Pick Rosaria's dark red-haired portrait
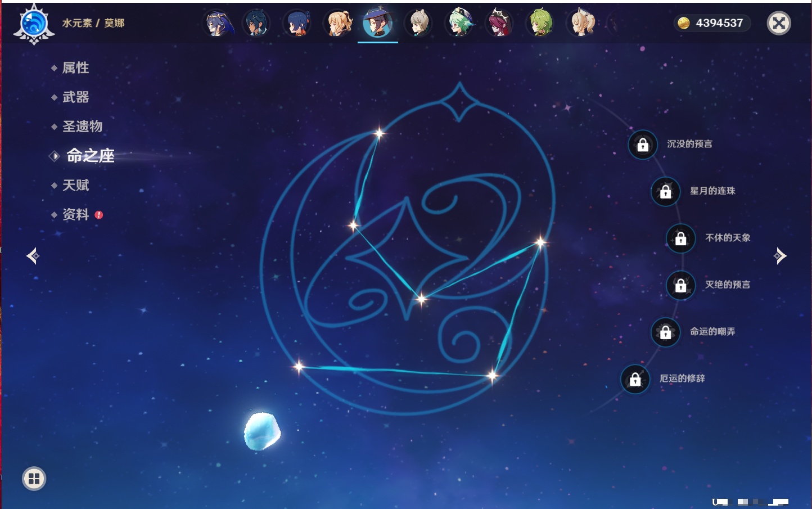The width and height of the screenshot is (812, 509). (499, 24)
